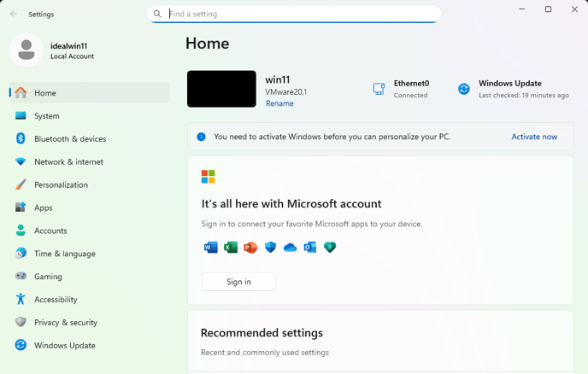
Task: Click Windows Update last checked status
Action: pos(513,89)
